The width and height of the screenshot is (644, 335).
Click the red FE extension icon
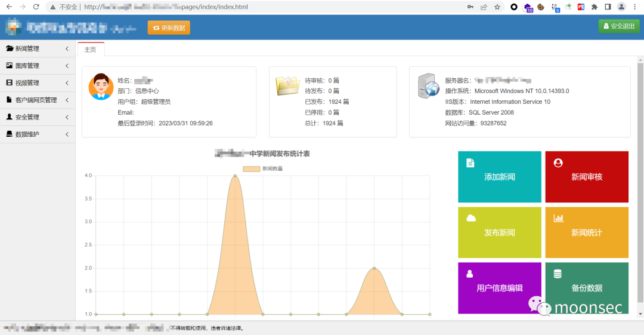[581, 7]
